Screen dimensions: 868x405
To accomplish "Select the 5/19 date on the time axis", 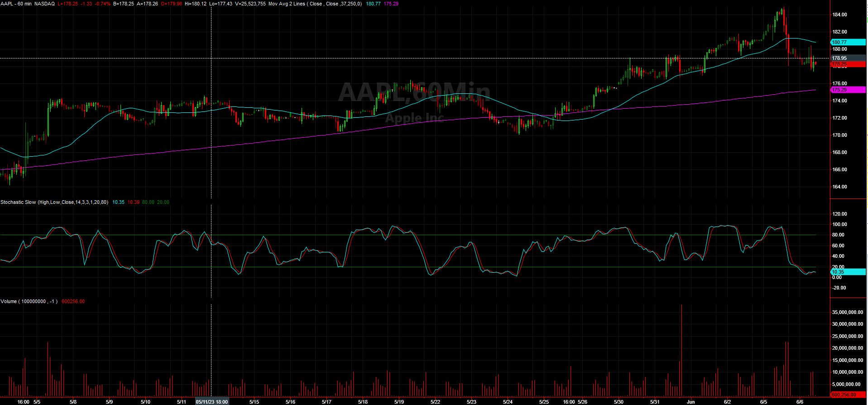I will click(x=399, y=402).
